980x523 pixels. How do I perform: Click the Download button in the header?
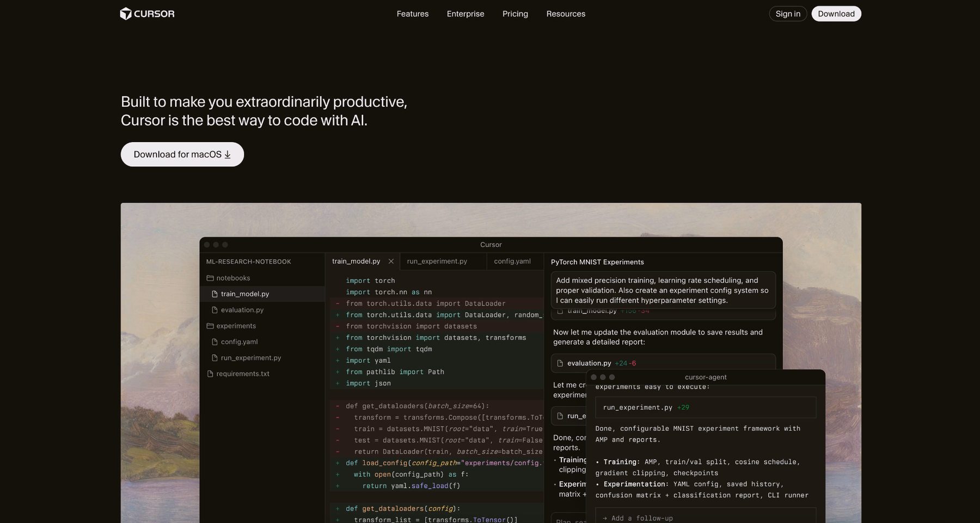(836, 14)
